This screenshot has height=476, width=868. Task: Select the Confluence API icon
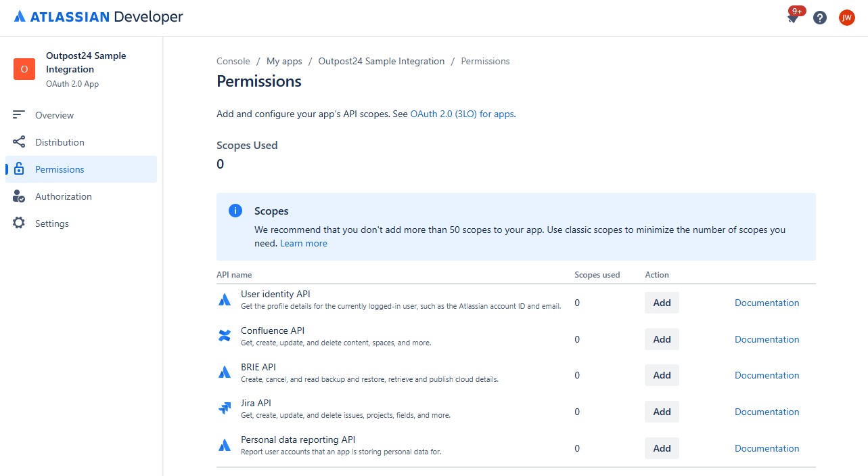coord(225,334)
